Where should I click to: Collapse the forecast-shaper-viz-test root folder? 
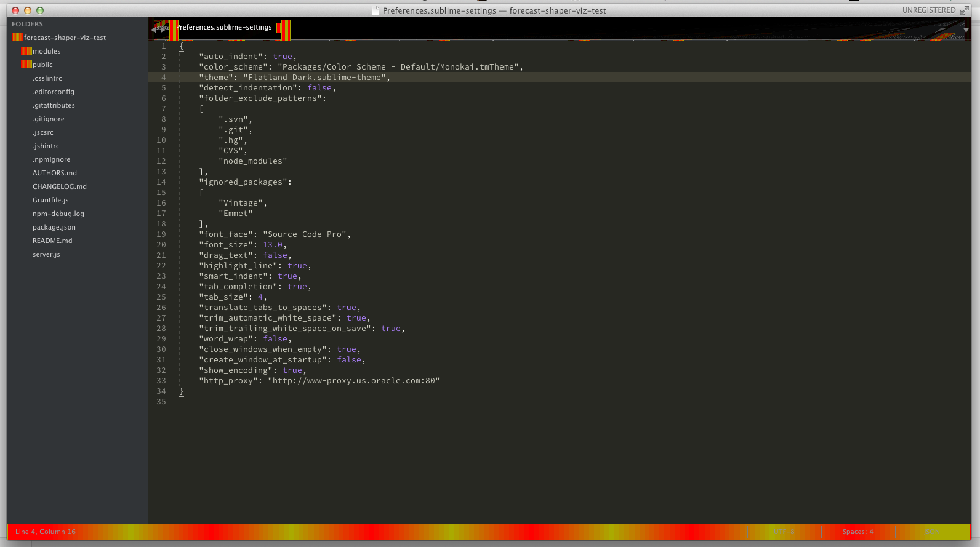tap(17, 38)
